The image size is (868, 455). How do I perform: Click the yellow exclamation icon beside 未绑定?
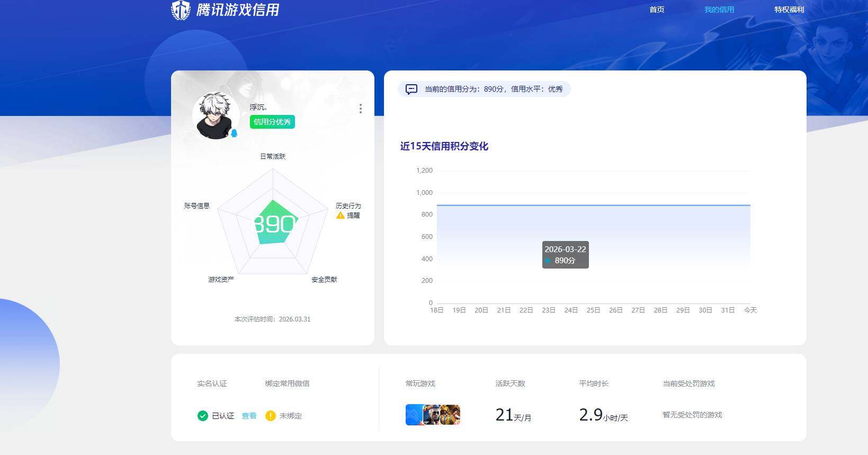click(270, 416)
